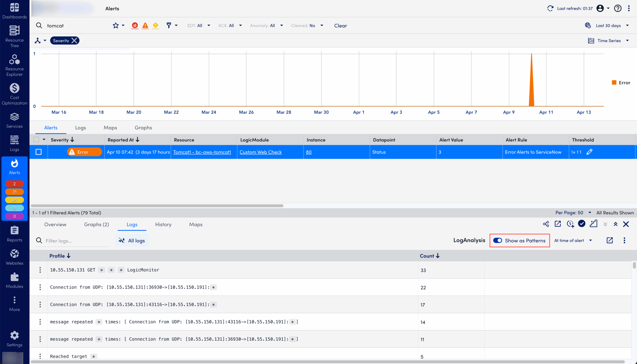Screen dimensions: 637x364
Task: Select the yellow warning severity filter icon
Action: [x=156, y=25]
